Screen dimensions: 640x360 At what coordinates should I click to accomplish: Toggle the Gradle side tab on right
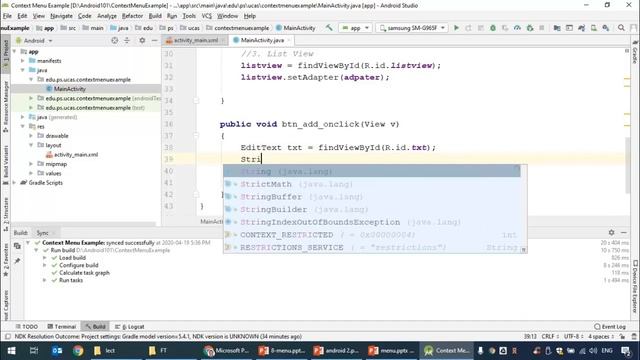(x=635, y=52)
